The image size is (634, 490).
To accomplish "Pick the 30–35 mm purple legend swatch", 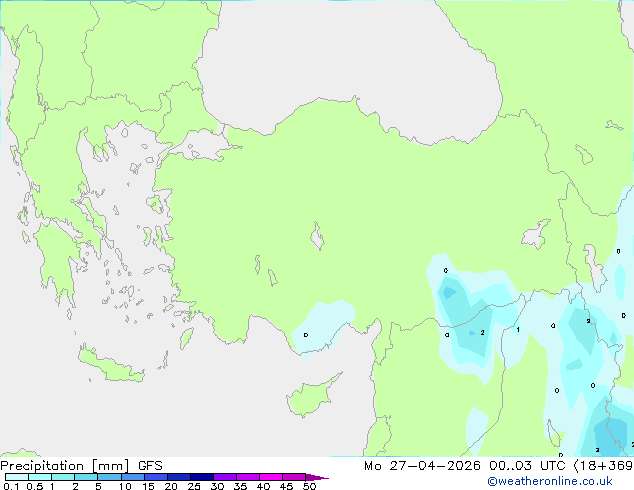I will point(225,477).
